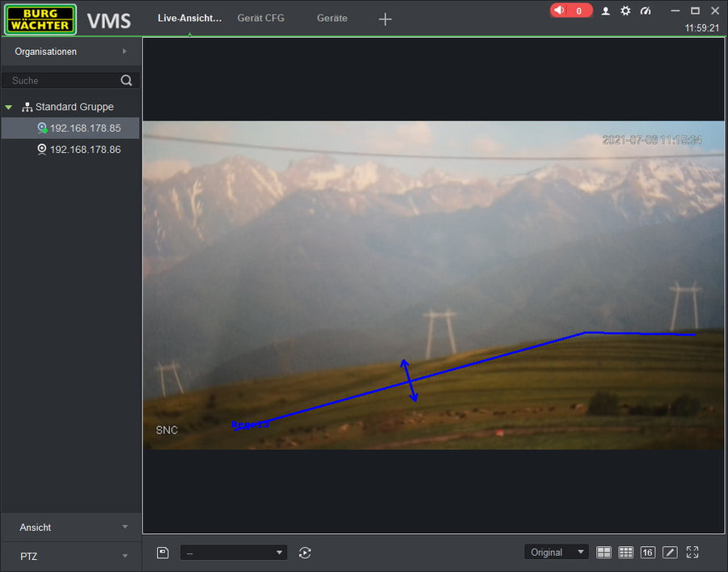
Task: Add a new tab with plus button
Action: point(385,19)
